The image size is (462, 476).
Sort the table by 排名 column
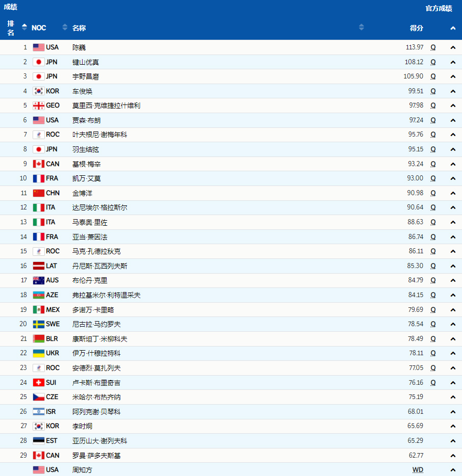24,28
